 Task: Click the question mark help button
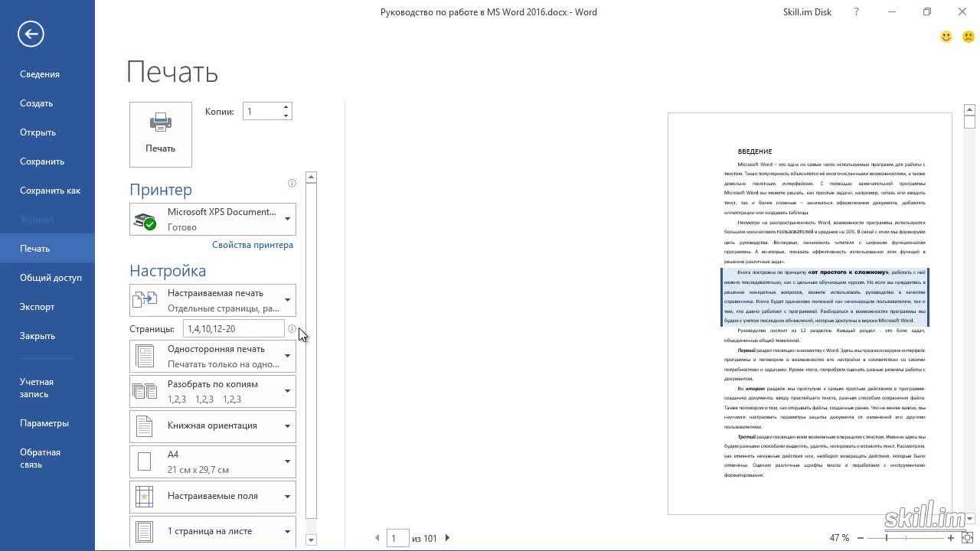(857, 12)
